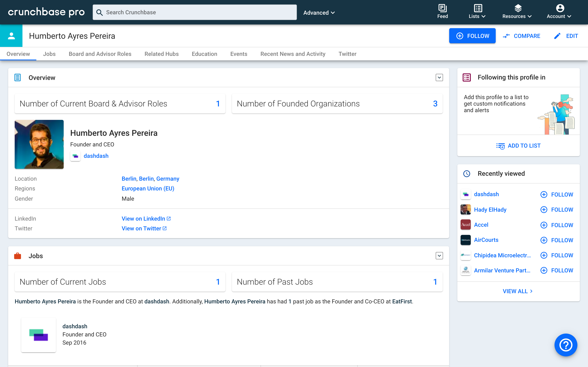This screenshot has width=588, height=367.
Task: Click the Add to List icon
Action: pyautogui.click(x=500, y=146)
